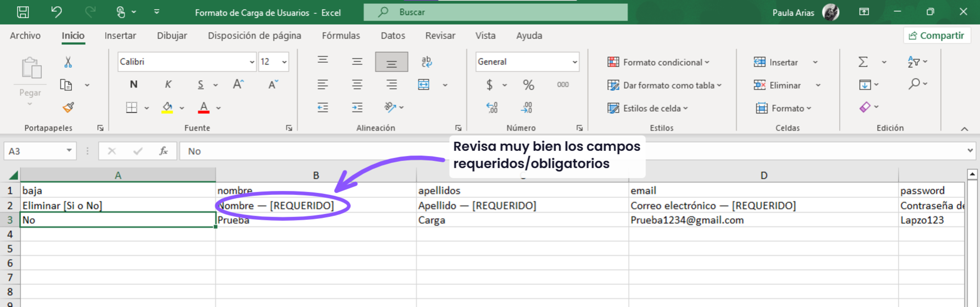980x307 pixels.
Task: Increase font size icon
Action: tap(238, 85)
